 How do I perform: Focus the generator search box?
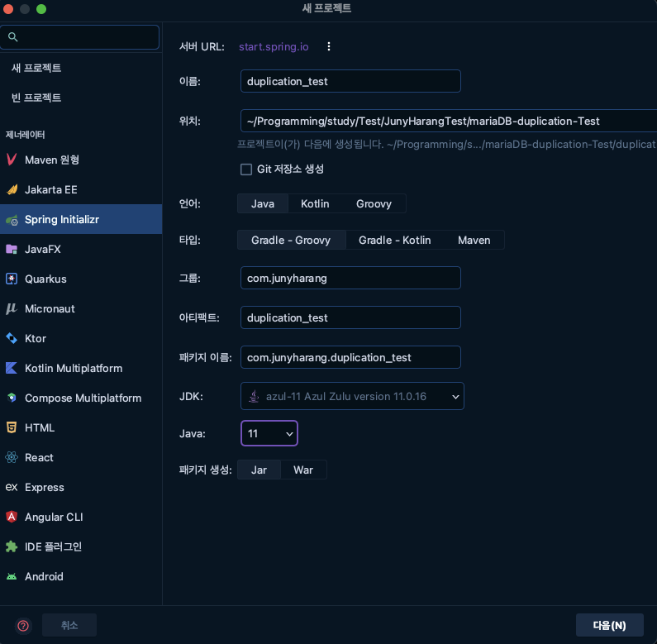pos(79,37)
